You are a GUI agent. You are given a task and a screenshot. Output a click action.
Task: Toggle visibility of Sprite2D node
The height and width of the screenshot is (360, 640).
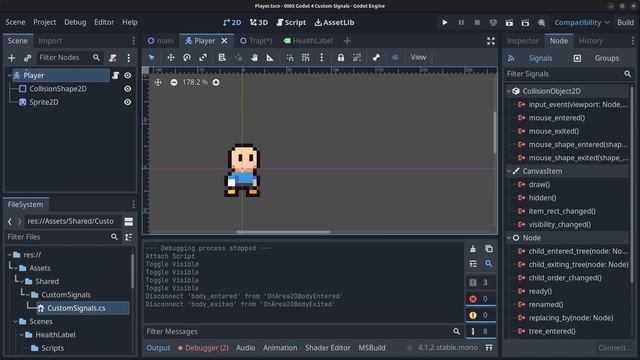pos(128,102)
